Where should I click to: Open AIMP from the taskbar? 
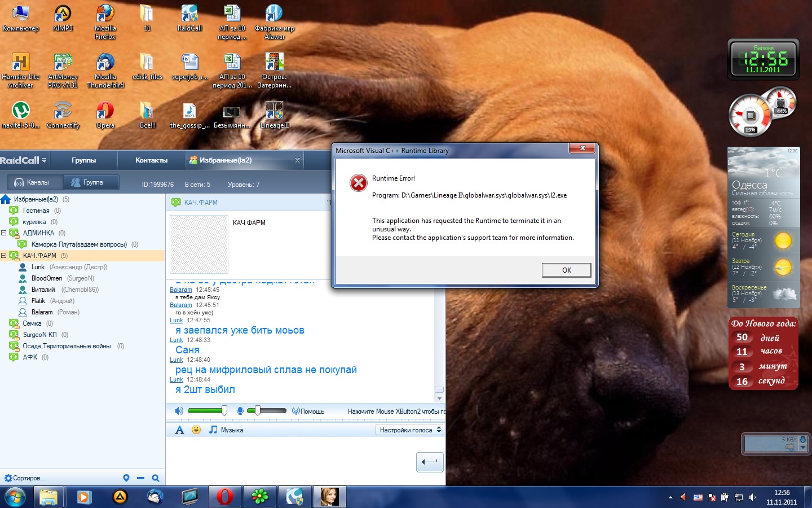click(120, 497)
